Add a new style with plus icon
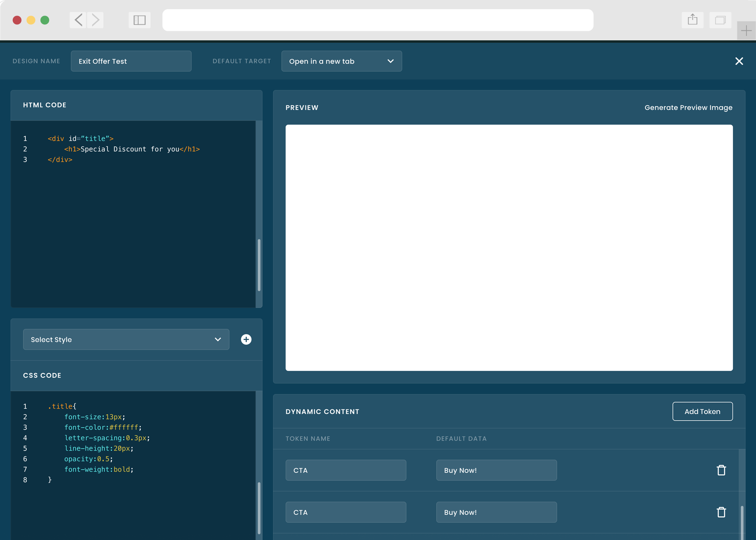 pos(246,339)
